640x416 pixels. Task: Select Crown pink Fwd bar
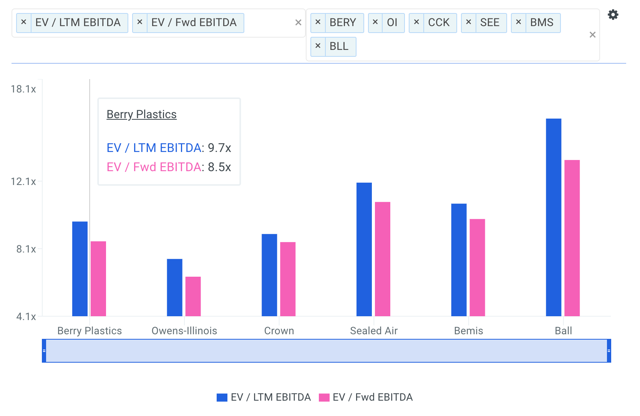pos(288,279)
